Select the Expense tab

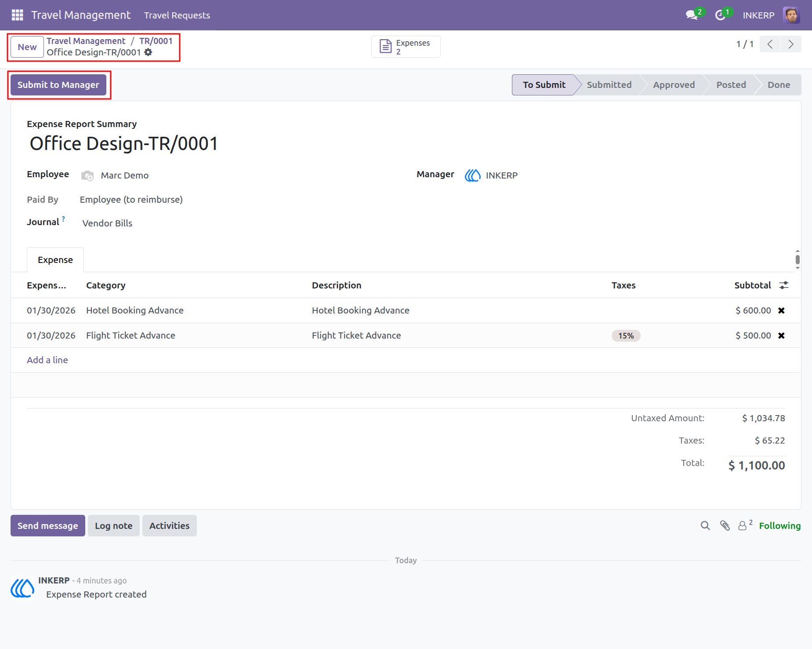point(55,260)
